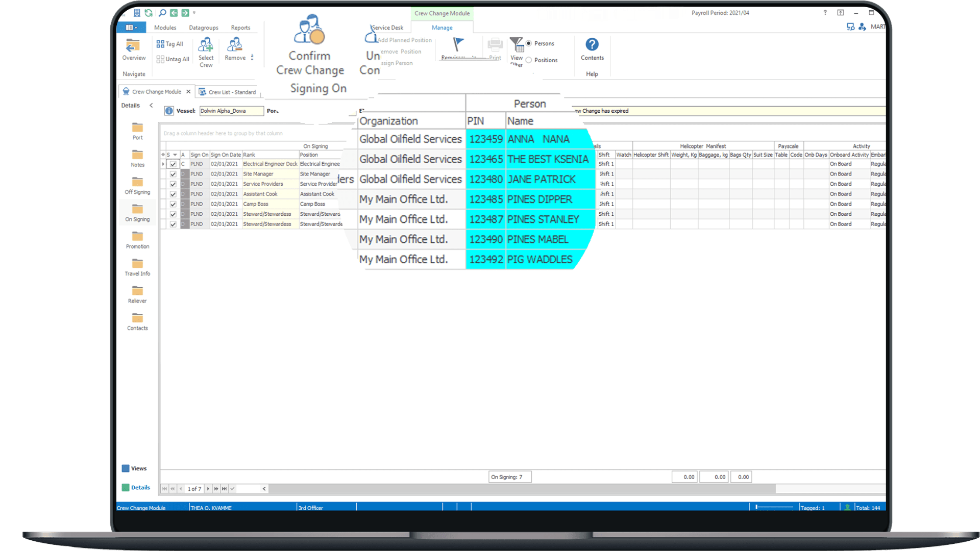Image resolution: width=980 pixels, height=551 pixels.
Task: Click the green forward arrow icon
Action: point(185,13)
